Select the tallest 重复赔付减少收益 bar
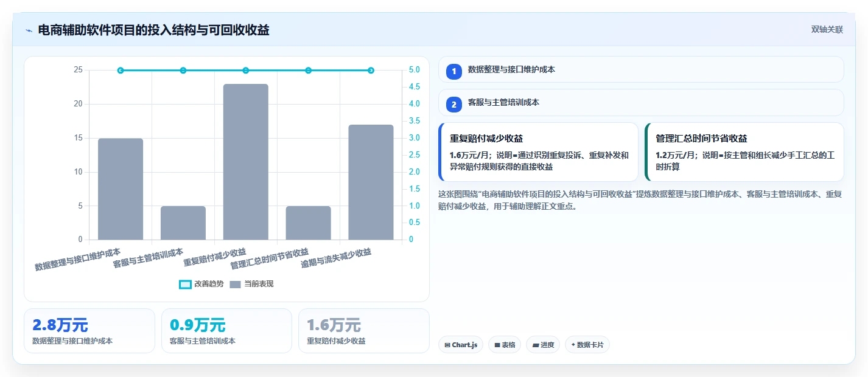 point(246,162)
